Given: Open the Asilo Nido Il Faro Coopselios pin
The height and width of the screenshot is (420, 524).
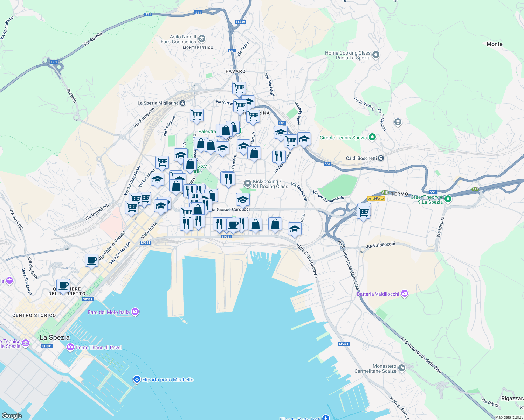Looking at the screenshot, I should click(201, 38).
